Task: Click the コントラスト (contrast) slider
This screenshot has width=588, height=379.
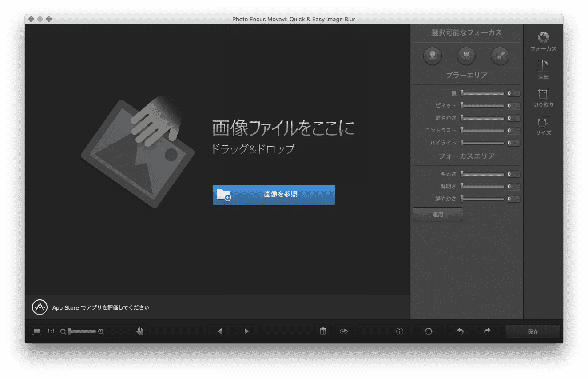Action: pyautogui.click(x=482, y=131)
